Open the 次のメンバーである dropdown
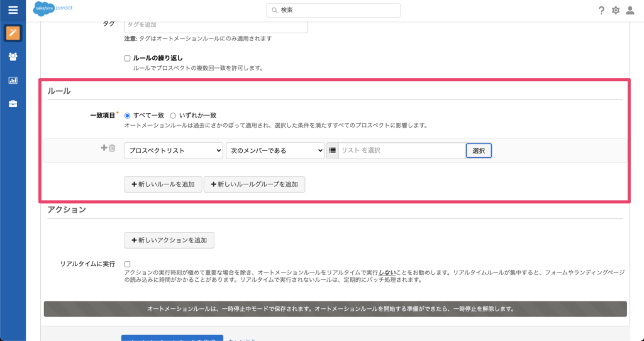The height and width of the screenshot is (341, 644). click(x=275, y=151)
